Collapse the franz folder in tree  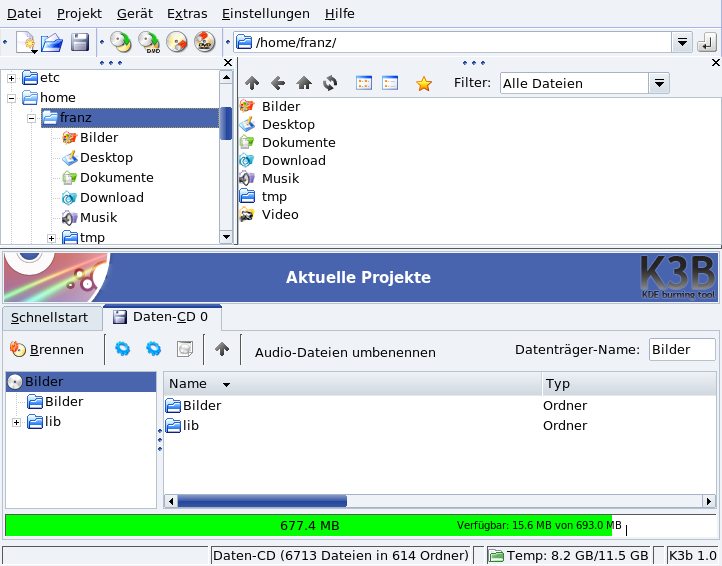tap(31, 118)
